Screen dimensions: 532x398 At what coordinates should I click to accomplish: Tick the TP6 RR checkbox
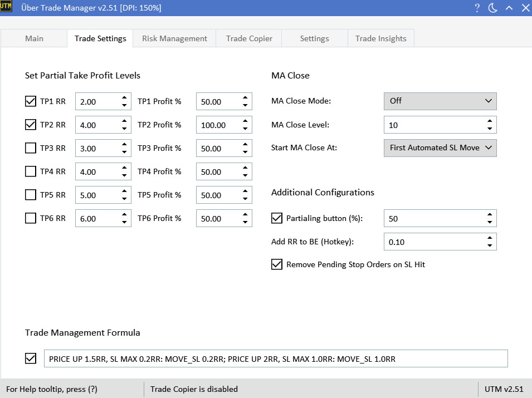31,218
